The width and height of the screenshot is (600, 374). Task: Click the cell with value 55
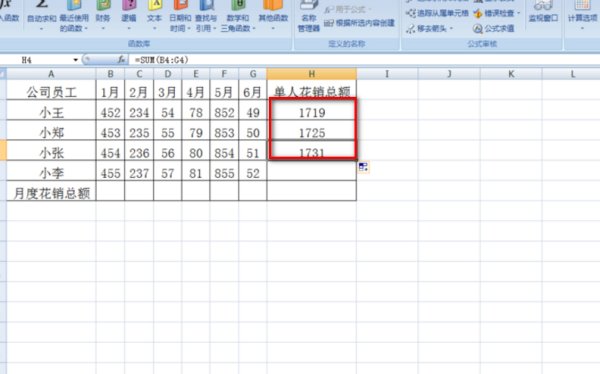pyautogui.click(x=168, y=131)
